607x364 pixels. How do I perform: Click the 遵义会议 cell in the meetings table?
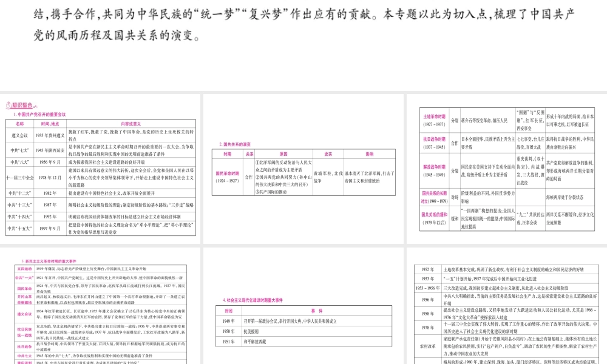pyautogui.click(x=20, y=135)
